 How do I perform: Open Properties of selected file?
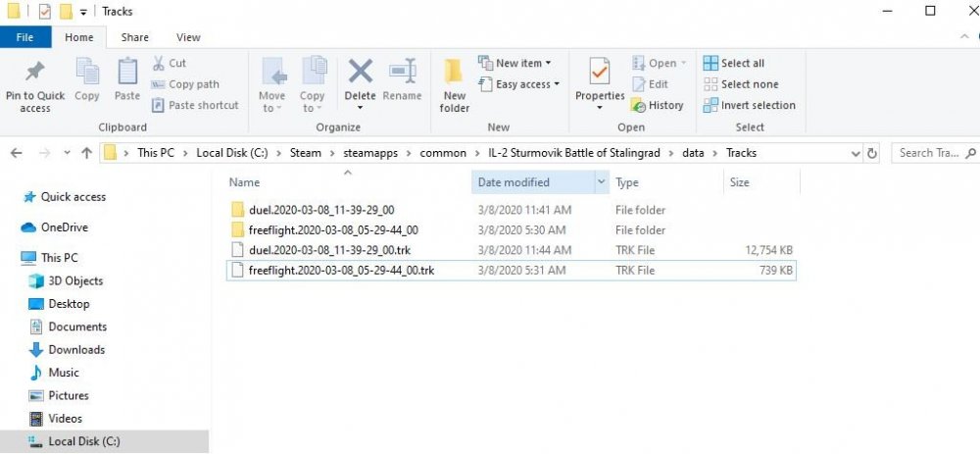click(600, 85)
